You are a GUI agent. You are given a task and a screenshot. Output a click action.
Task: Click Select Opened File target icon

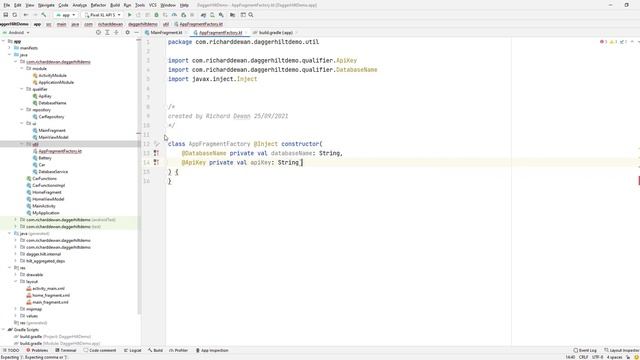point(98,32)
